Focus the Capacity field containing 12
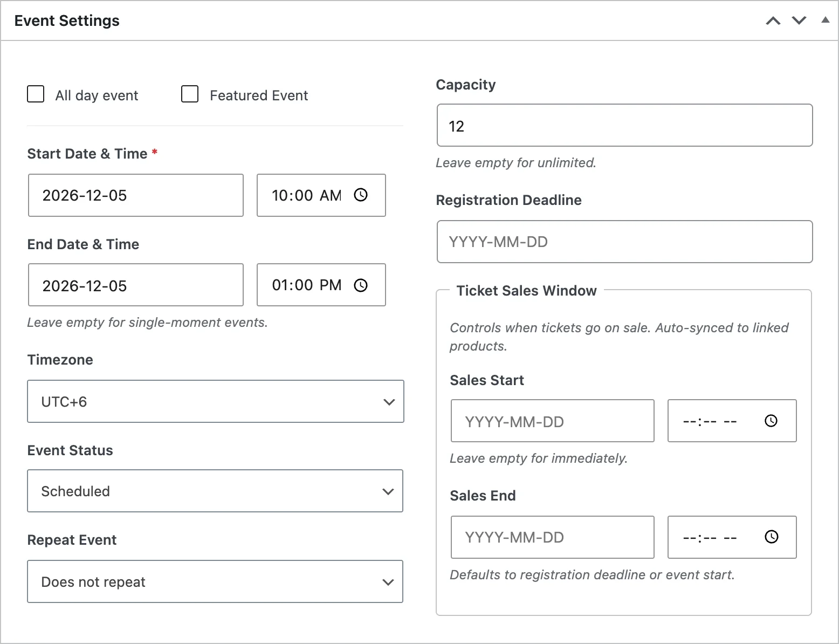Image resolution: width=839 pixels, height=644 pixels. pyautogui.click(x=625, y=125)
